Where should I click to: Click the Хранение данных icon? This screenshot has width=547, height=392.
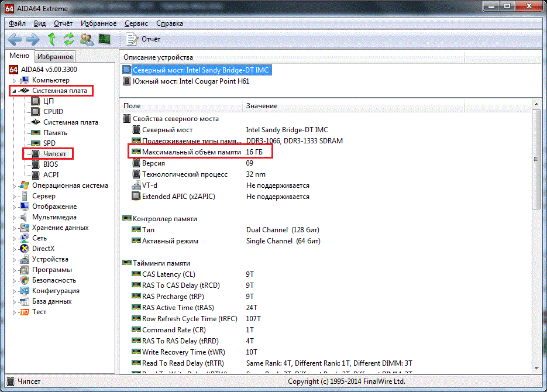(x=25, y=228)
